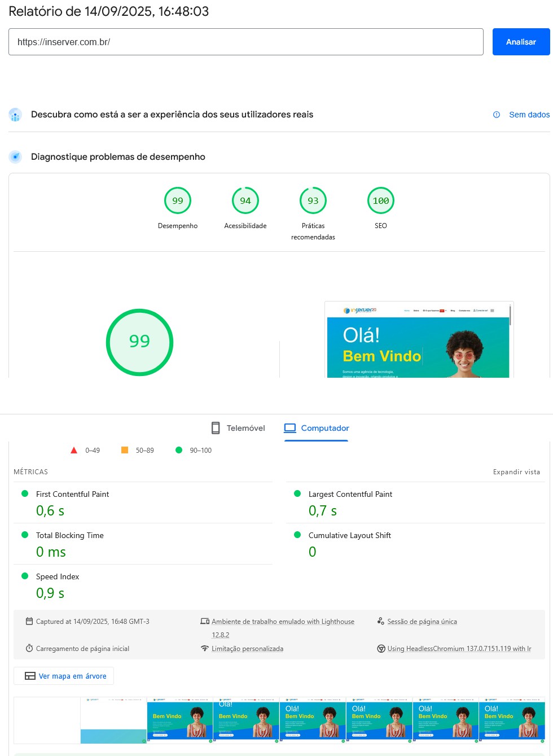Click the Analisar button

(521, 41)
